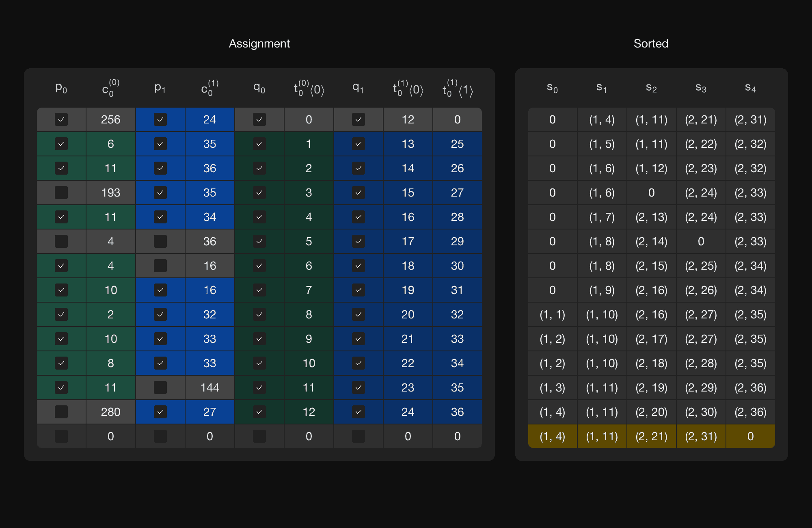Uncheck the p1 checkbox beside 27
Viewport: 812px width, 528px height.
pos(160,412)
